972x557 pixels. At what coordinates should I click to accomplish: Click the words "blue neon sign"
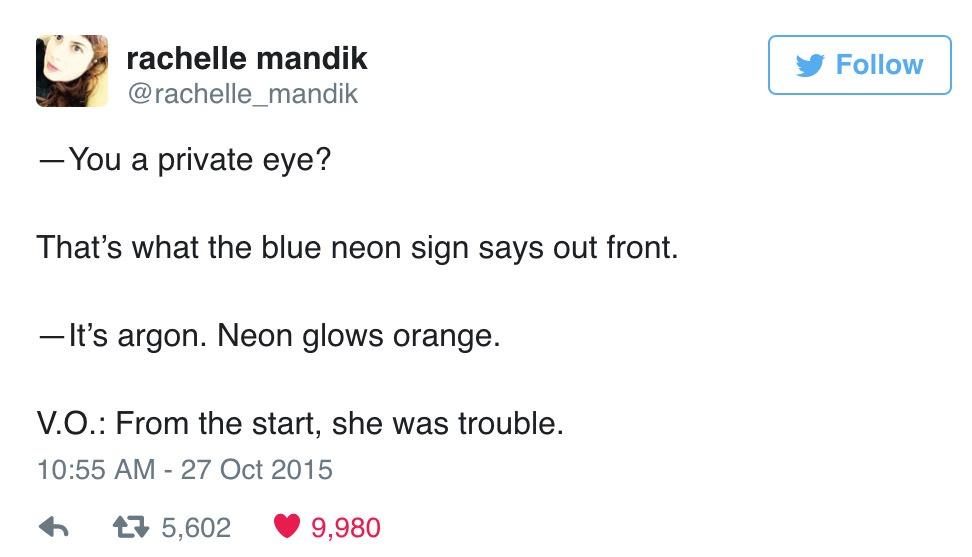pyautogui.click(x=328, y=247)
